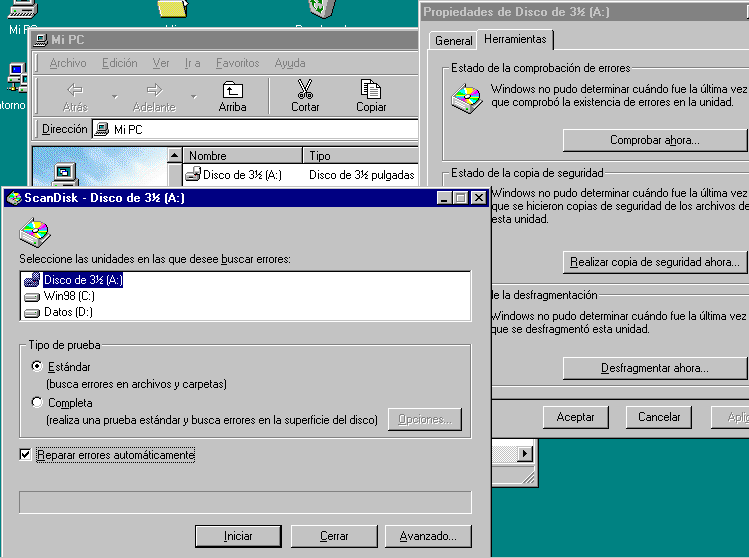Open the Avanzado... options in ScanDisk
Image resolution: width=749 pixels, height=558 pixels.
click(x=428, y=536)
